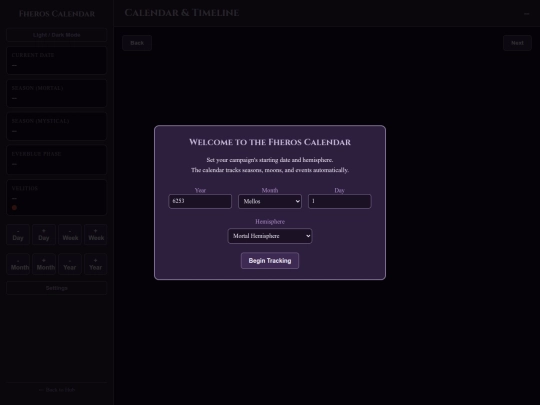
Task: Go back one month with minus Month
Action: (18, 264)
